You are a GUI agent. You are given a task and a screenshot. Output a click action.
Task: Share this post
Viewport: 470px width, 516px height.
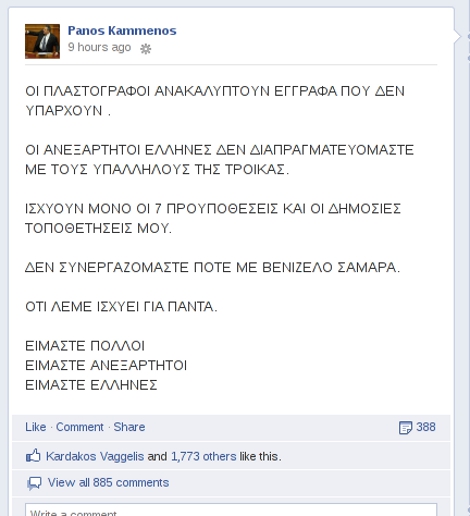129,427
